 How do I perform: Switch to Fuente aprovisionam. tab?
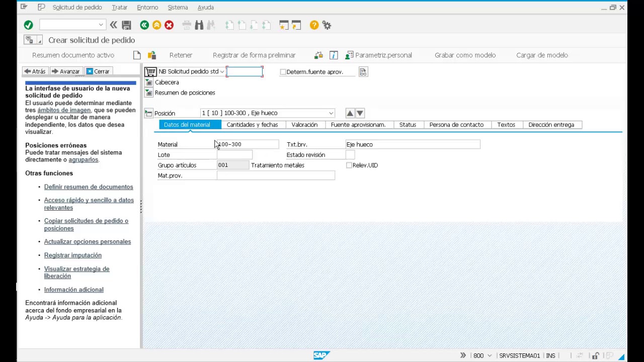(358, 125)
